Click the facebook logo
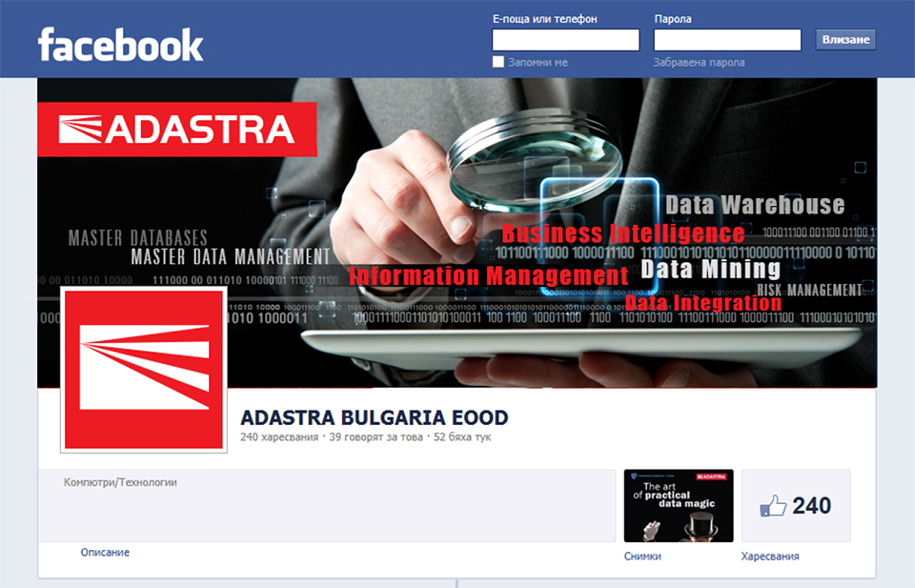 [x=120, y=45]
